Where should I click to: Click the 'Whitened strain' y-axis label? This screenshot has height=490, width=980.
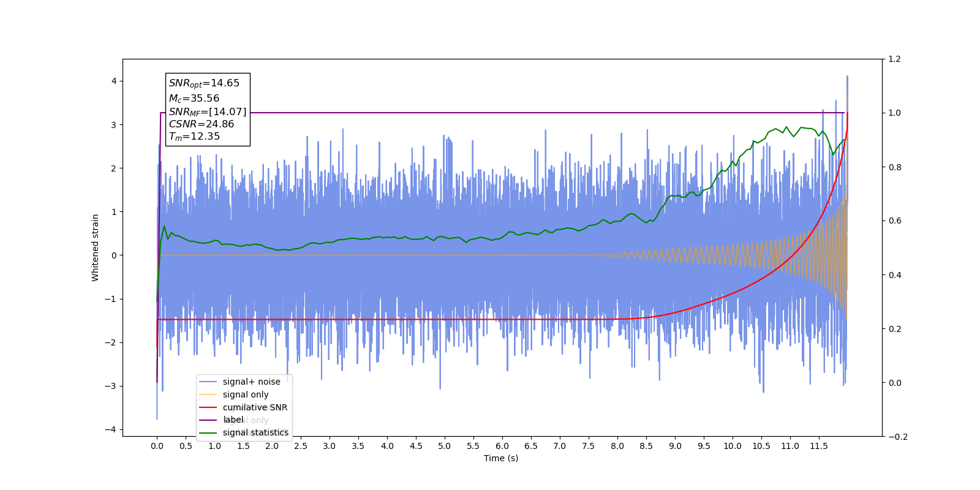point(95,247)
